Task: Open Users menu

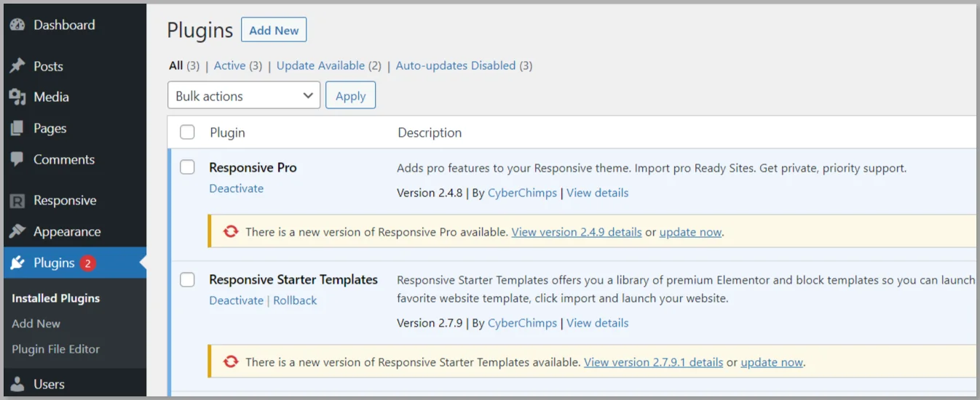Action: tap(49, 384)
